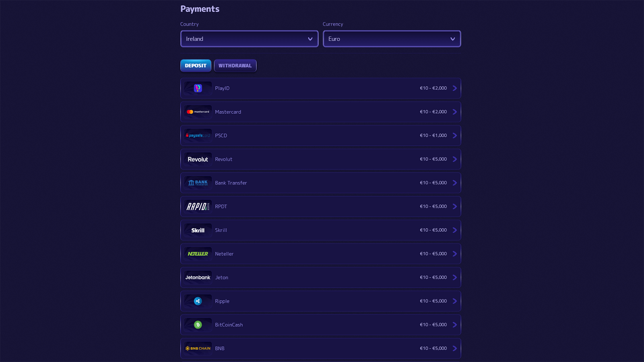The width and height of the screenshot is (644, 362).
Task: Switch to the Withdrawal tab
Action: 235,65
